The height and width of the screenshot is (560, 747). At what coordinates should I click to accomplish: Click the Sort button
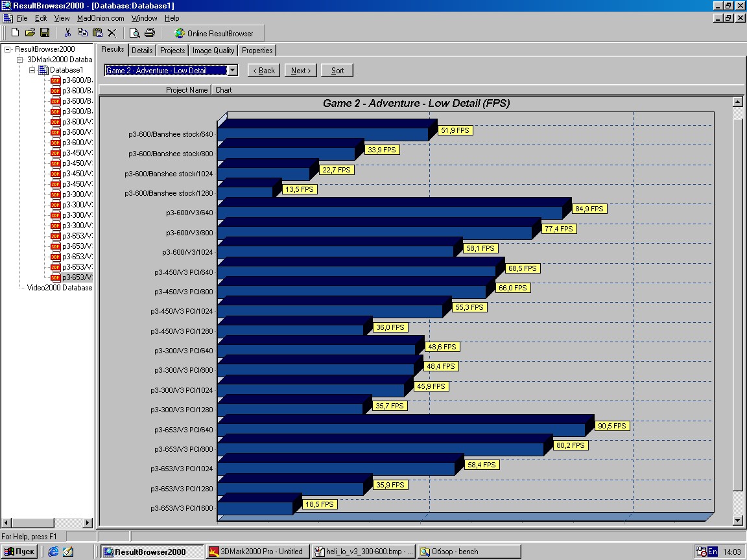[x=337, y=70]
